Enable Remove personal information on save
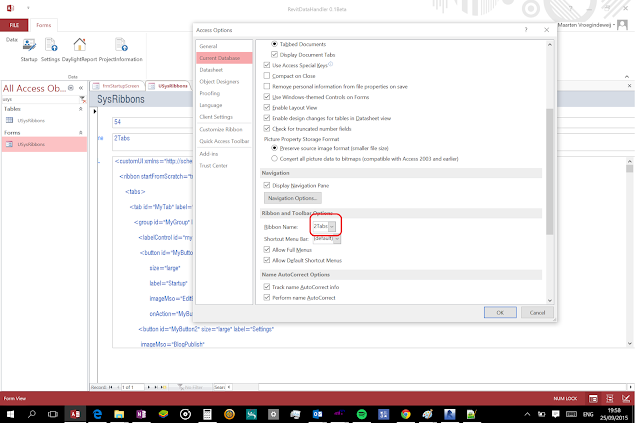The width and height of the screenshot is (640, 423). [267, 86]
